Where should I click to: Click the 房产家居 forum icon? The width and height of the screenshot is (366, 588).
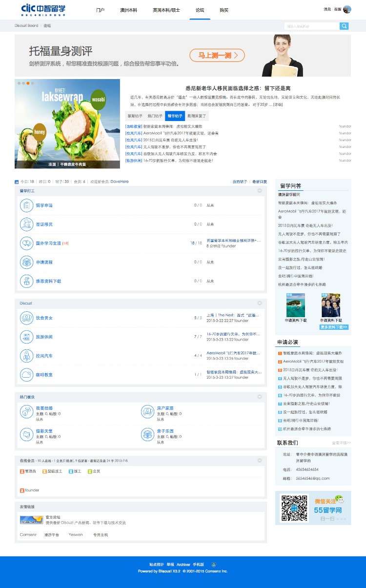coord(147,412)
